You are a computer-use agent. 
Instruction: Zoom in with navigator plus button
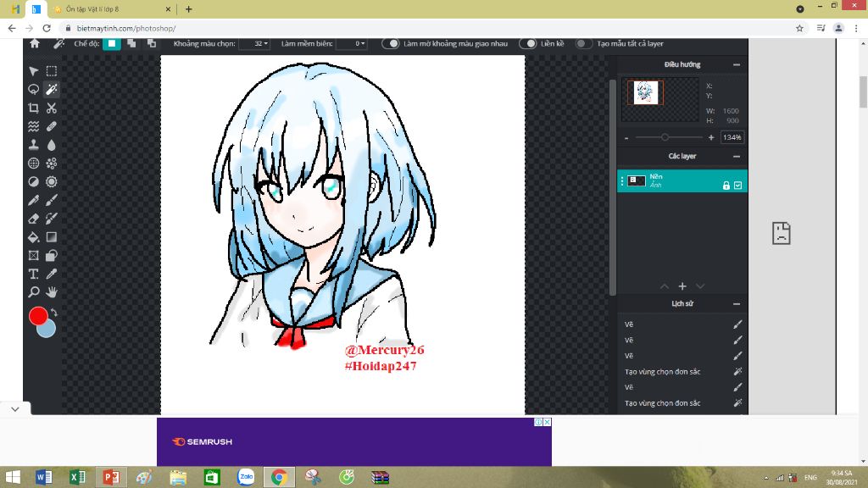(711, 137)
